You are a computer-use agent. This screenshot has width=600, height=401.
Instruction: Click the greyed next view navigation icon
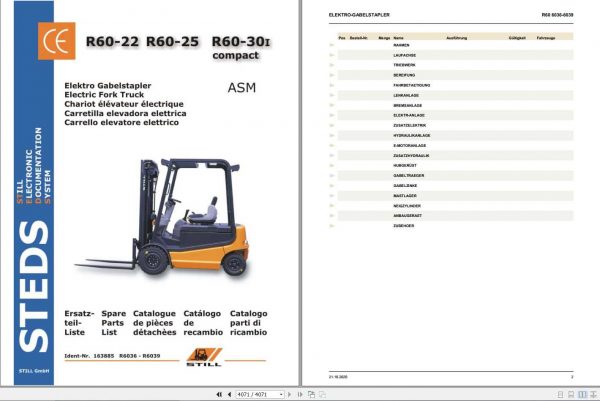coord(323,394)
